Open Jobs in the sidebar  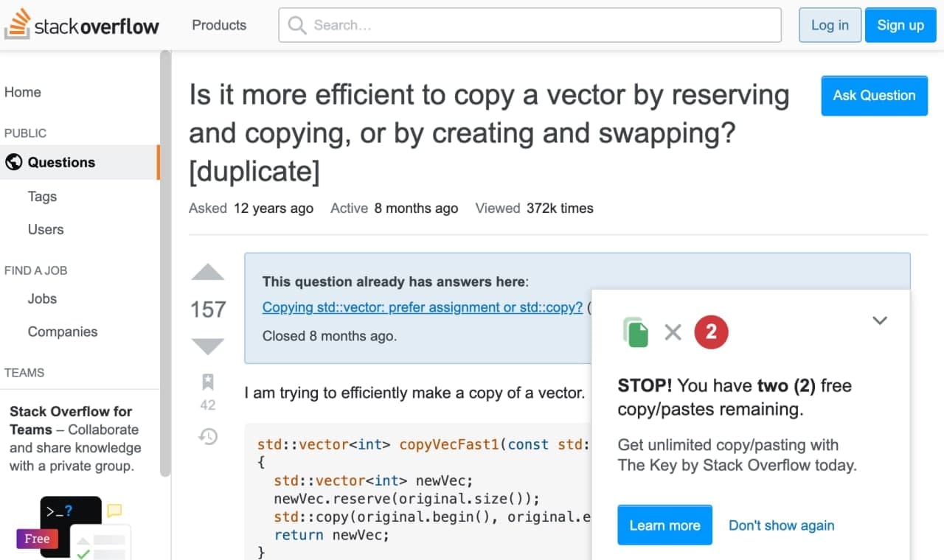point(42,298)
